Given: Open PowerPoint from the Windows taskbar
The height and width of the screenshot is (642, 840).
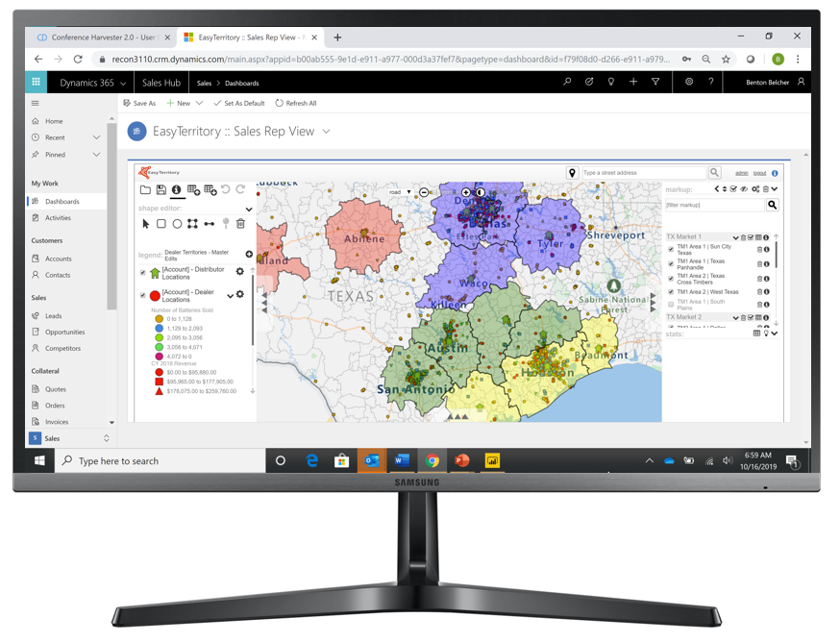Looking at the screenshot, I should [461, 460].
